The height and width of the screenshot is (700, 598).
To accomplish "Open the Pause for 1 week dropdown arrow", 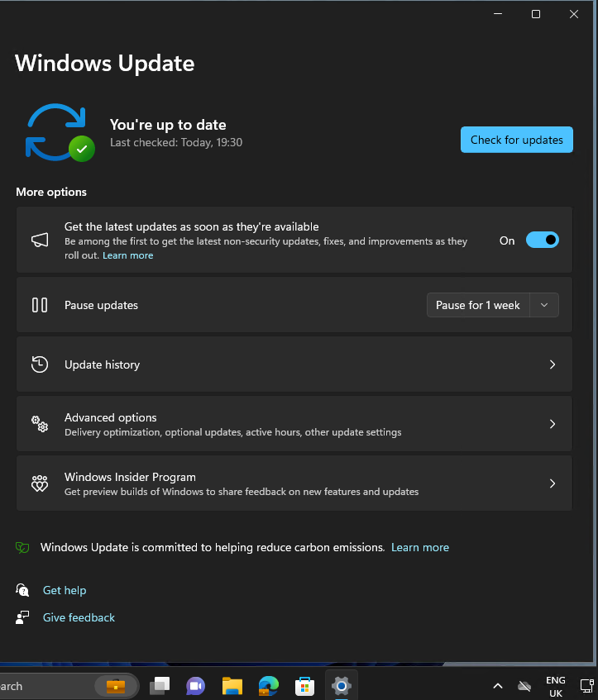I will click(x=544, y=305).
